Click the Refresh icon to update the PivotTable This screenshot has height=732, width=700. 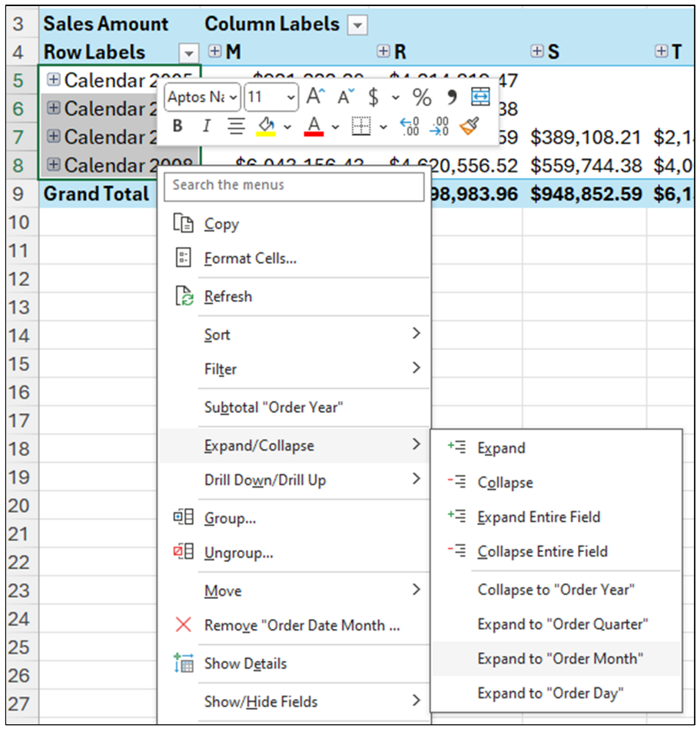click(x=184, y=296)
